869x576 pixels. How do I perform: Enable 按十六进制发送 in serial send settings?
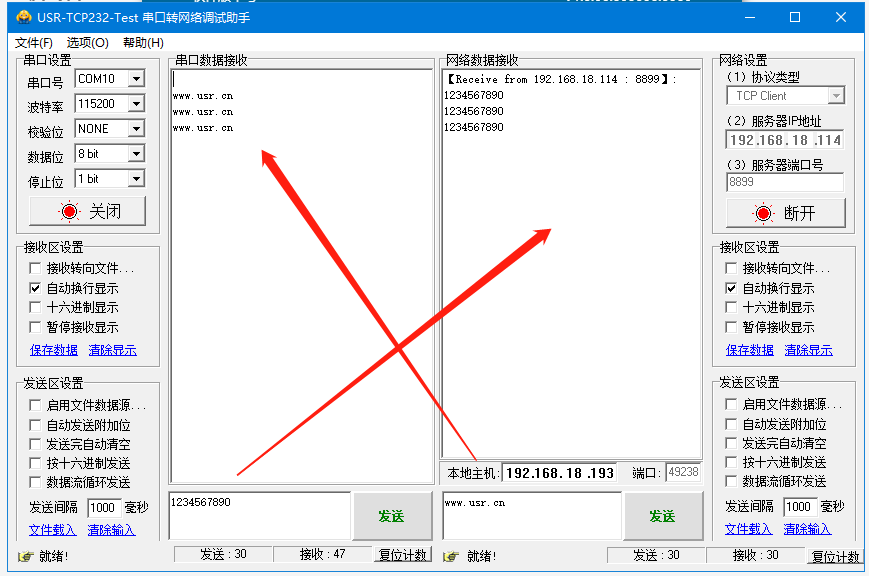pos(36,463)
